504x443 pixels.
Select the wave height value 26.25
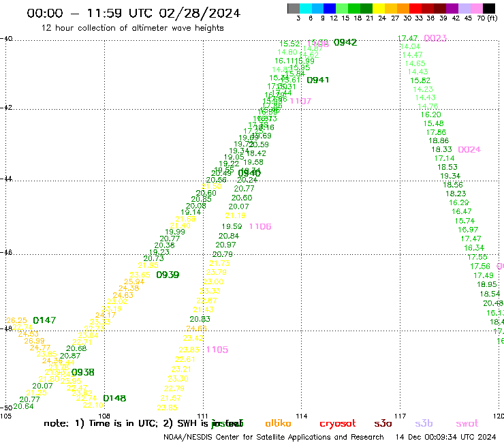click(x=17, y=320)
